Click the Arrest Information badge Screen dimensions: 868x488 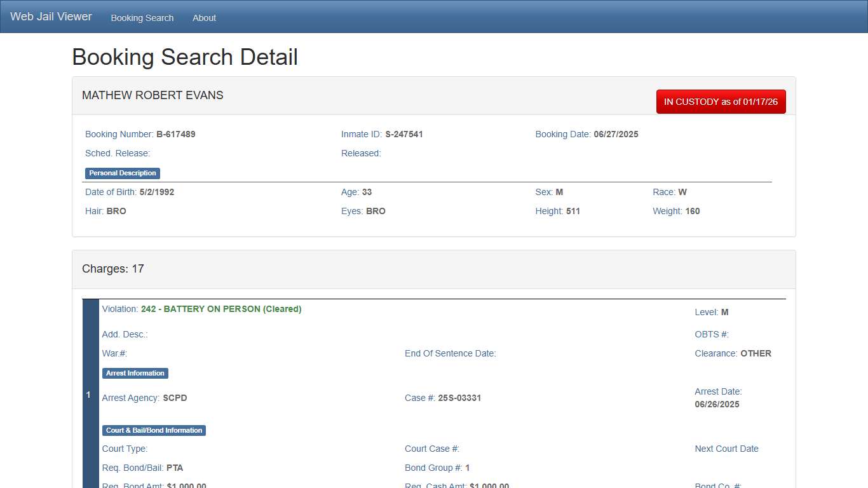135,373
